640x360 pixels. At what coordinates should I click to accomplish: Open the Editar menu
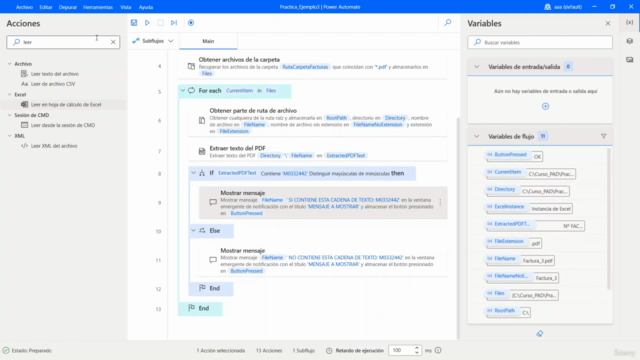[x=46, y=7]
